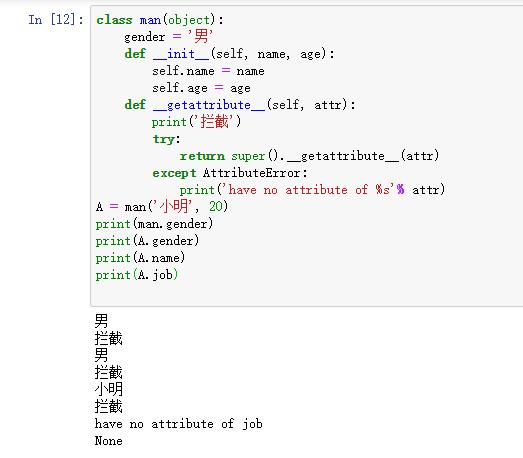The image size is (523, 458).
Task: Click the 'def __init__(self, name, age):' line
Action: [x=229, y=54]
